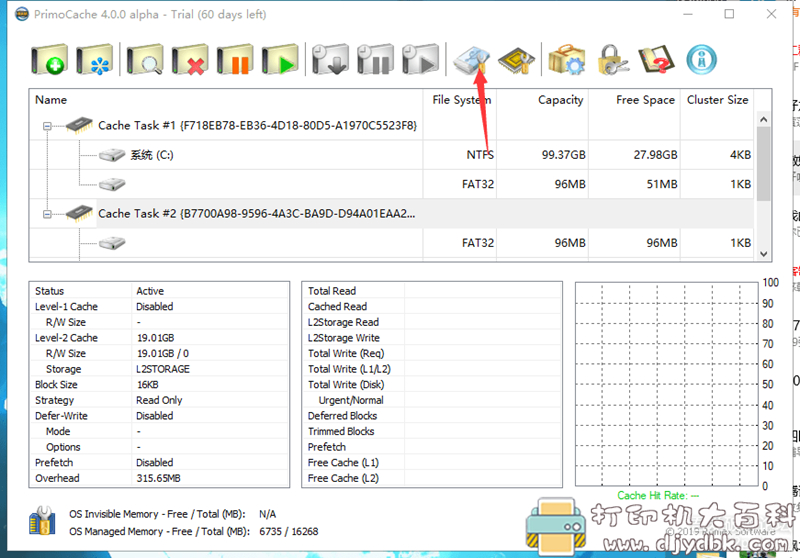The height and width of the screenshot is (558, 800).
Task: Open the View Cache Task magnifier icon
Action: tap(145, 59)
